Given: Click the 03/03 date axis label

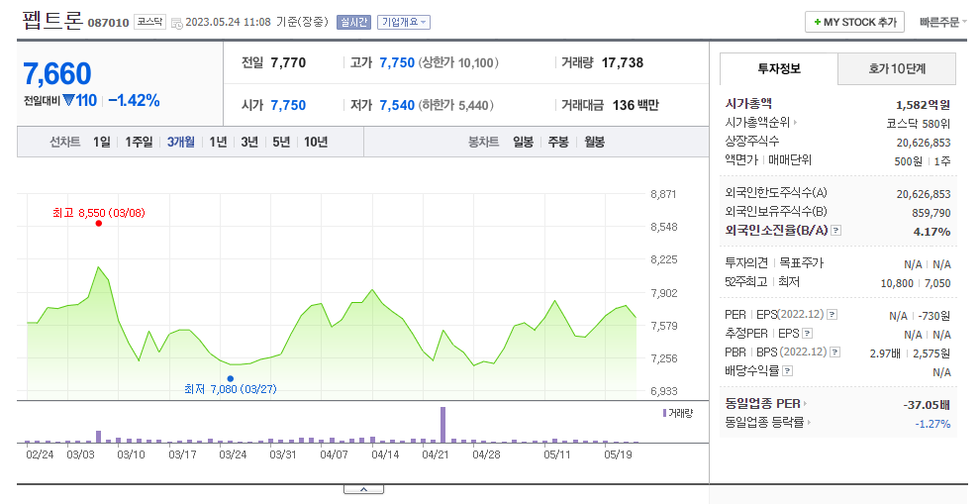Looking at the screenshot, I should point(80,454).
